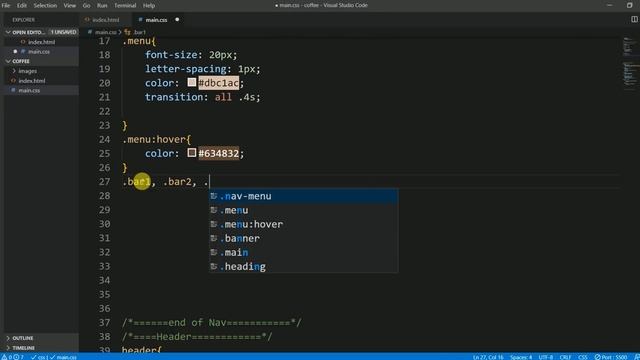
Task: Click the CSS icon beside main.css in COFFEE
Action: [13, 90]
